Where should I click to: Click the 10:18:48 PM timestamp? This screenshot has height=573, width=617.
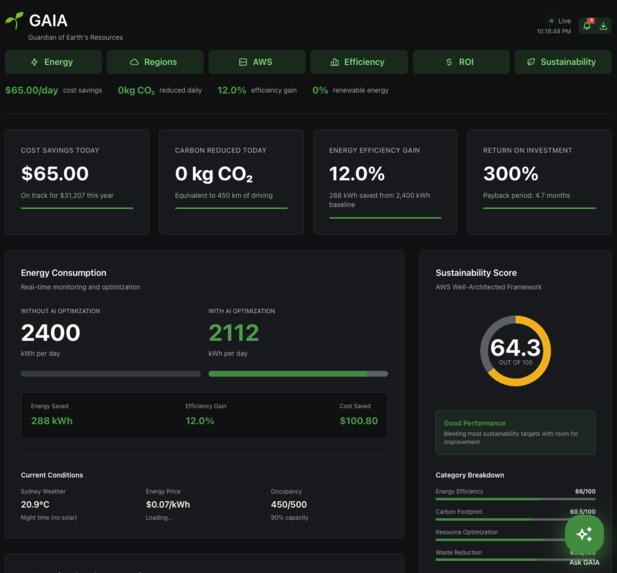[x=554, y=31]
